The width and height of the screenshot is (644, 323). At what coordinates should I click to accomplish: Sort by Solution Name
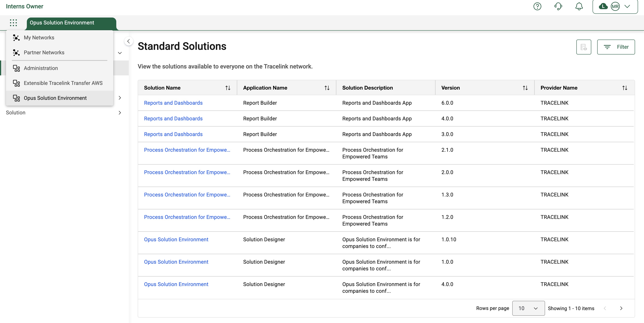[228, 88]
